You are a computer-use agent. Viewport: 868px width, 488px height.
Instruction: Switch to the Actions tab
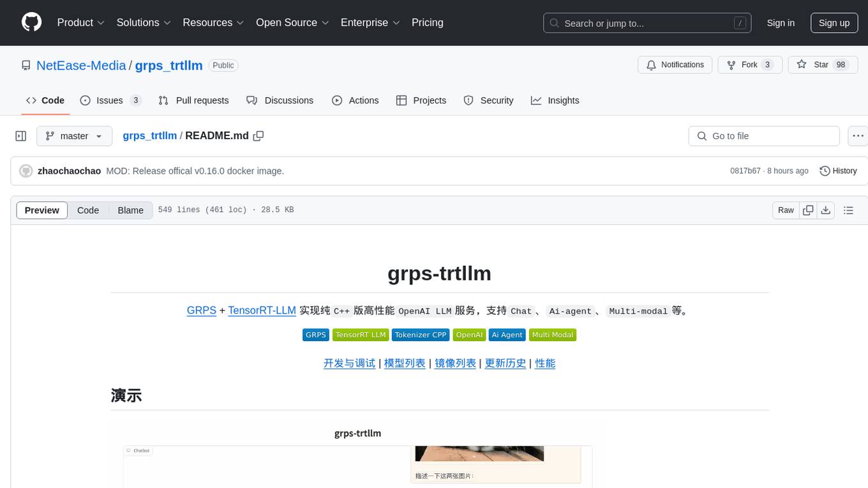355,100
